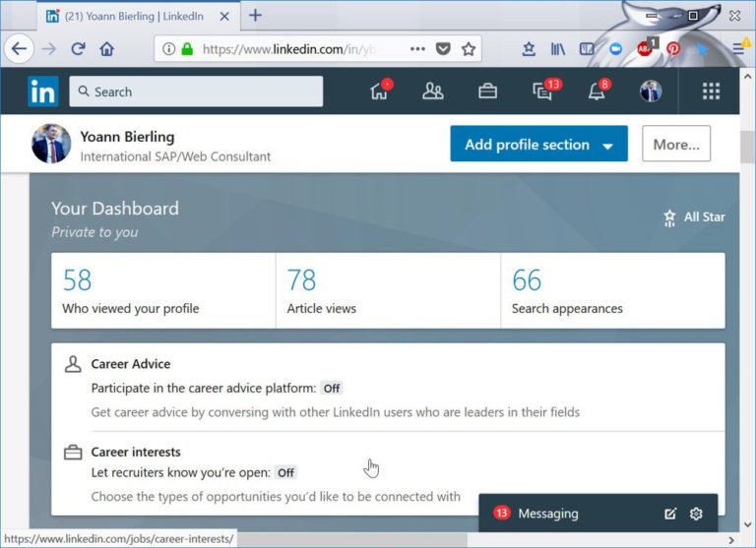The image size is (756, 548).
Task: Open messaging settings gear icon
Action: tap(697, 514)
